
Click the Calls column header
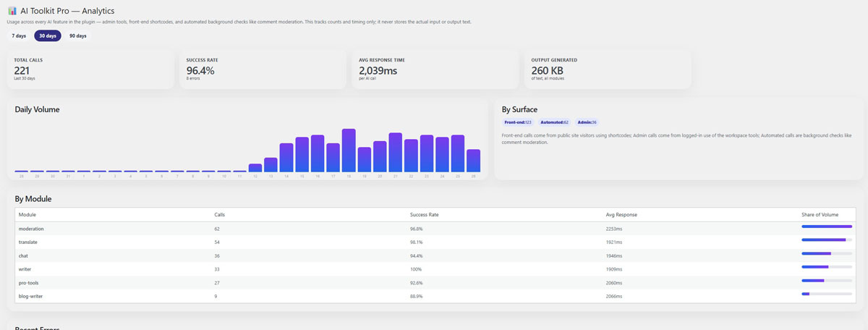click(220, 215)
